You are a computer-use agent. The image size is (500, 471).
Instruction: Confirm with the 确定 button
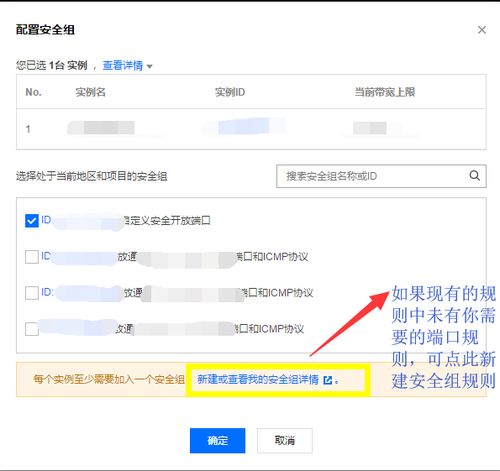point(217,440)
